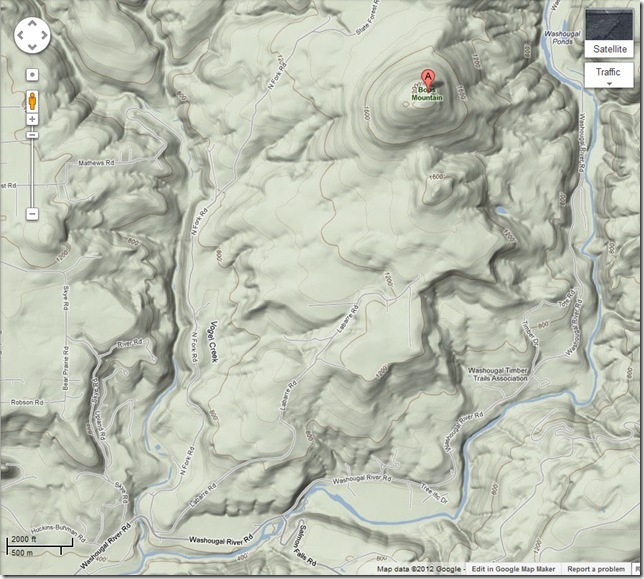Toggle the Traffic layer
Screen dimensions: 644x579
(x=608, y=72)
